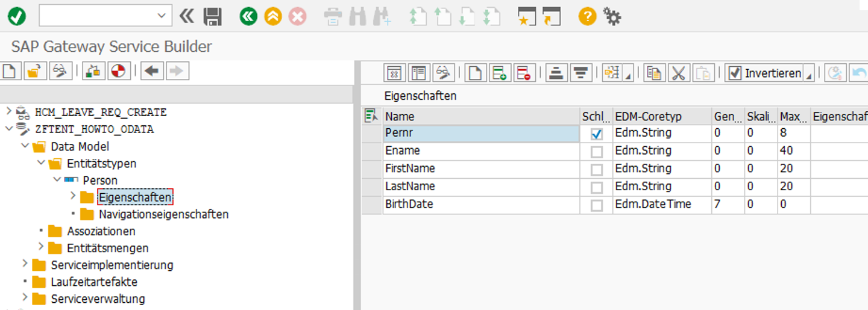Create new session window icon with star
Image resolution: width=868 pixels, height=310 pixels.
(x=527, y=16)
